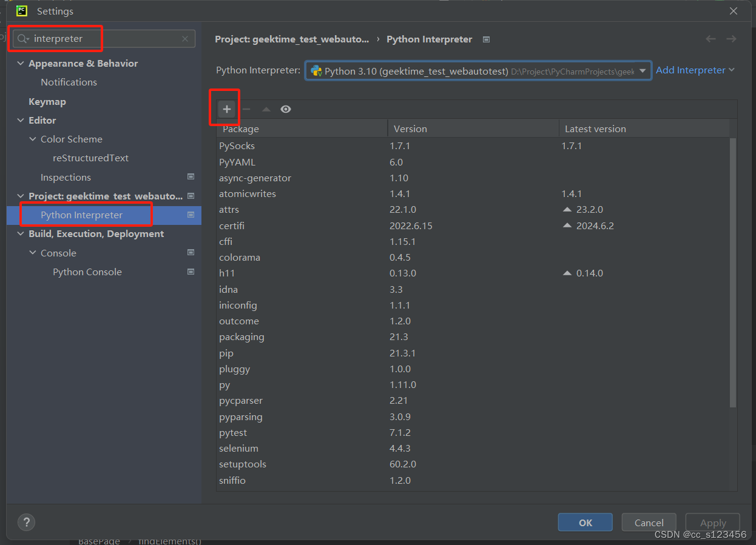Click the project icon on the Console row
This screenshot has width=756, height=545.
[191, 253]
